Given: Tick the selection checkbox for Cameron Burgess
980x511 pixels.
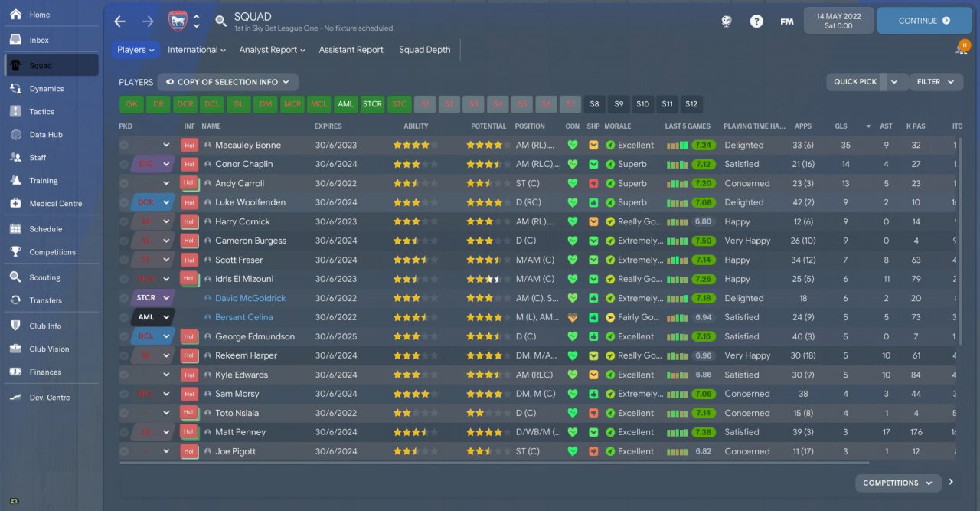Looking at the screenshot, I should coord(125,241).
